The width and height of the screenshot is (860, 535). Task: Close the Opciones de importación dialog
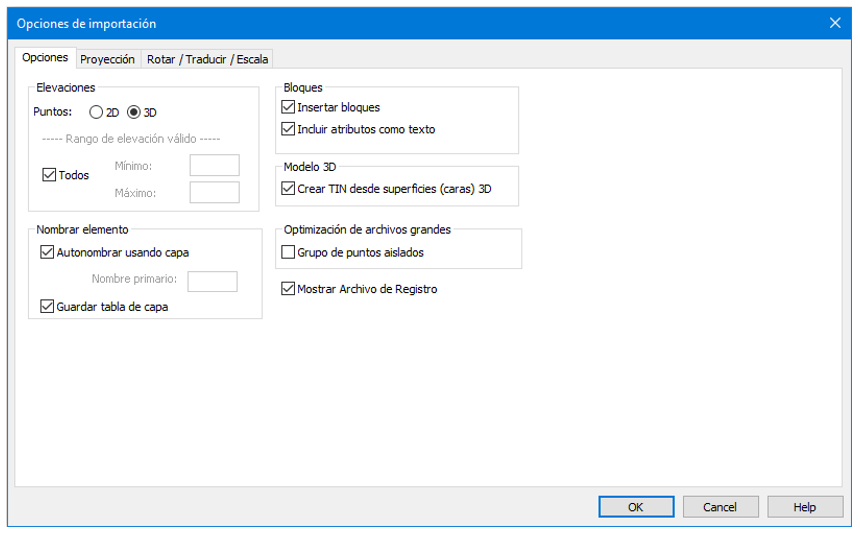click(x=835, y=23)
